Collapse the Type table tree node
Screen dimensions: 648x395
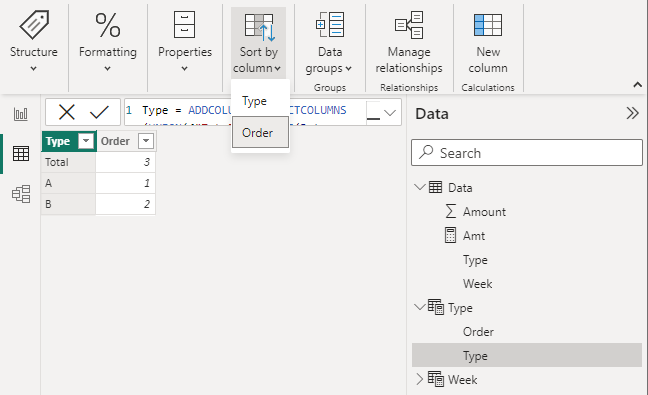[x=420, y=307]
